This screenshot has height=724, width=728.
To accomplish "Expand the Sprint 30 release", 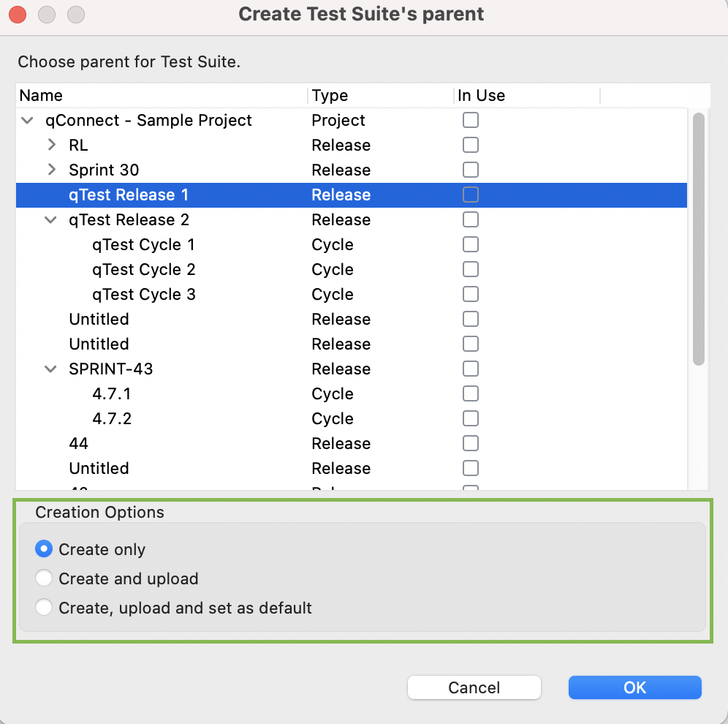I will pos(51,170).
